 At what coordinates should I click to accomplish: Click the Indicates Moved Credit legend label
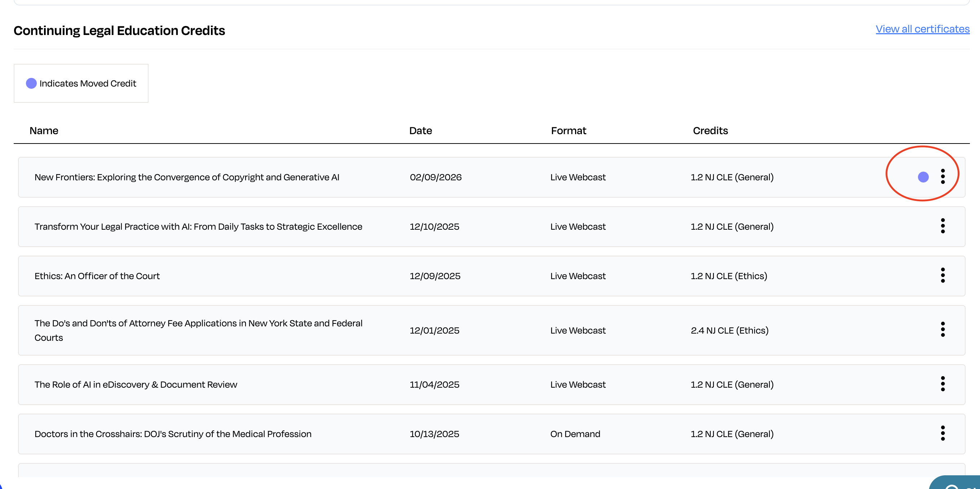(x=88, y=83)
